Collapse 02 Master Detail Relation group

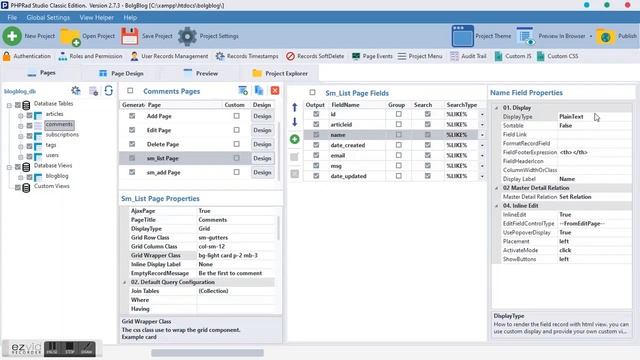497,188
